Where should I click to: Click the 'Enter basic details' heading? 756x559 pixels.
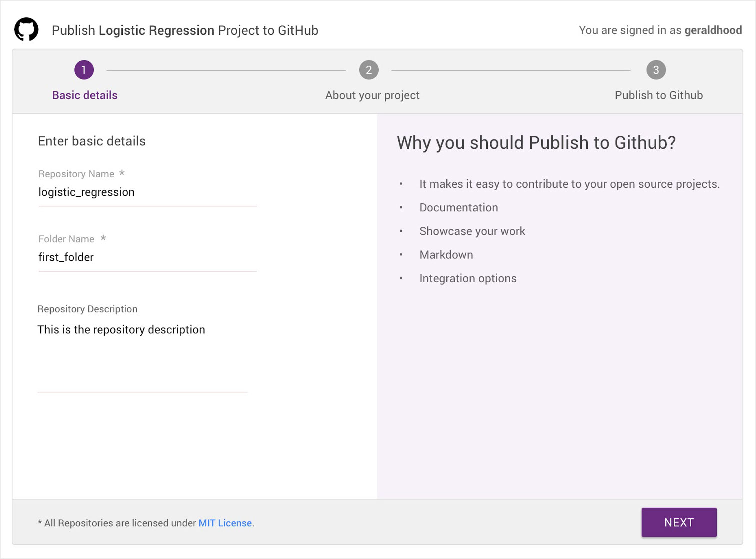pos(92,141)
